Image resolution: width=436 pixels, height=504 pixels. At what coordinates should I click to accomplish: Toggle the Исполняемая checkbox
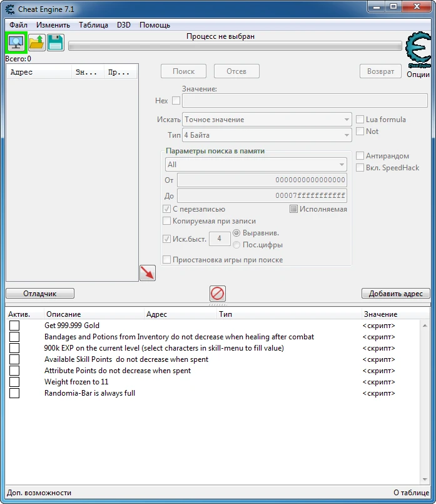(x=293, y=209)
